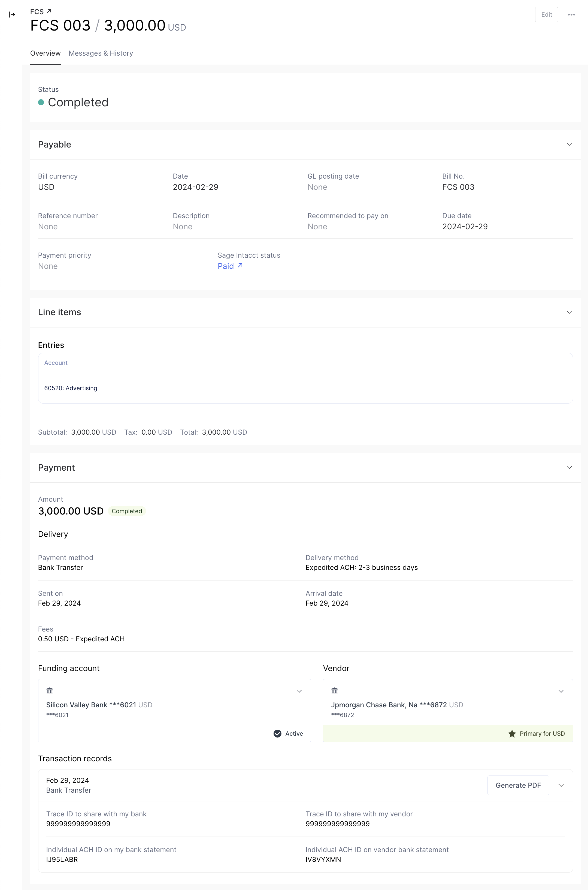
Task: Click the Transaction records heading
Action: [x=75, y=758]
